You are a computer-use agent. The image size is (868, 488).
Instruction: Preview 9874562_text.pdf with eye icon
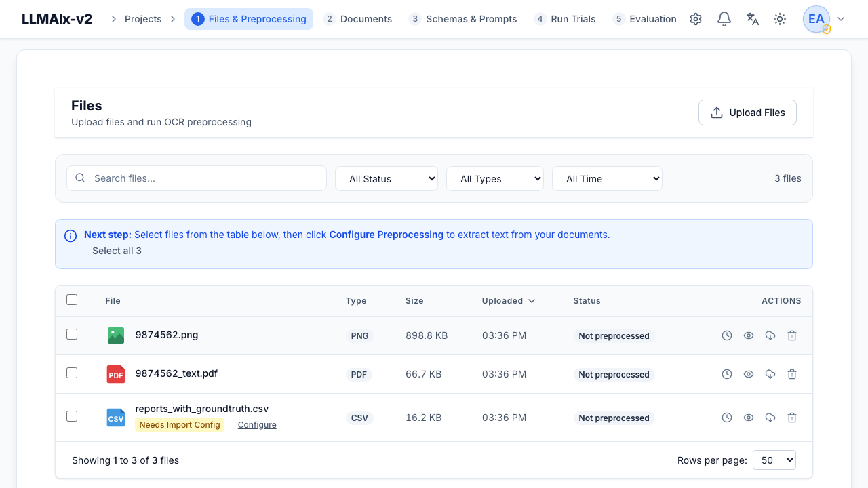[x=749, y=374]
